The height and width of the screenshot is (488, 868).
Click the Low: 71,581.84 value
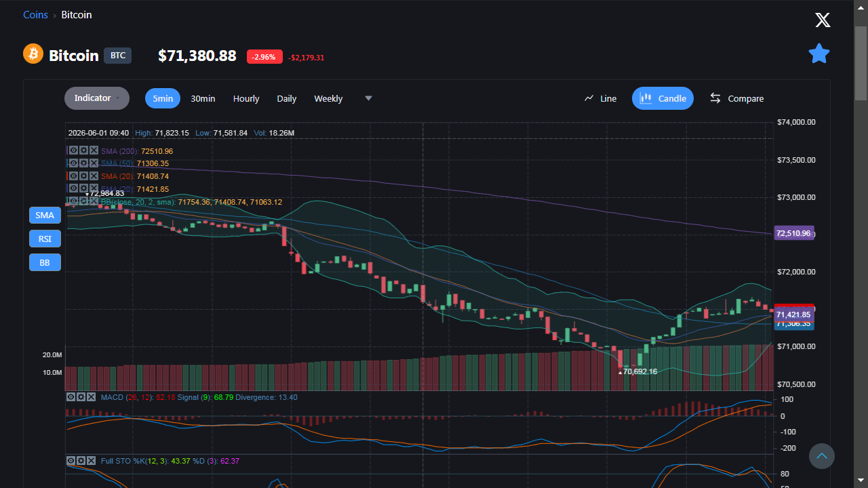pos(221,133)
